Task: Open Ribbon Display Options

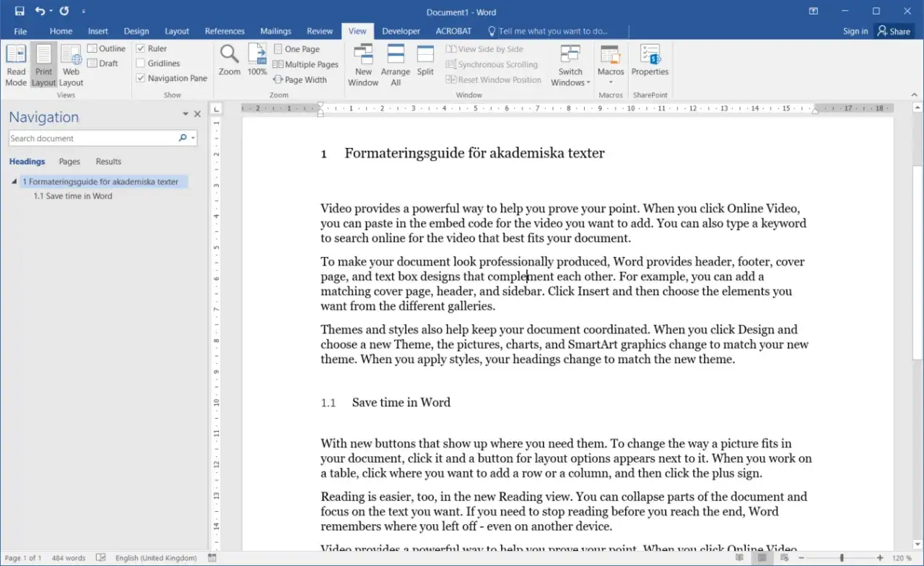Action: pos(814,11)
